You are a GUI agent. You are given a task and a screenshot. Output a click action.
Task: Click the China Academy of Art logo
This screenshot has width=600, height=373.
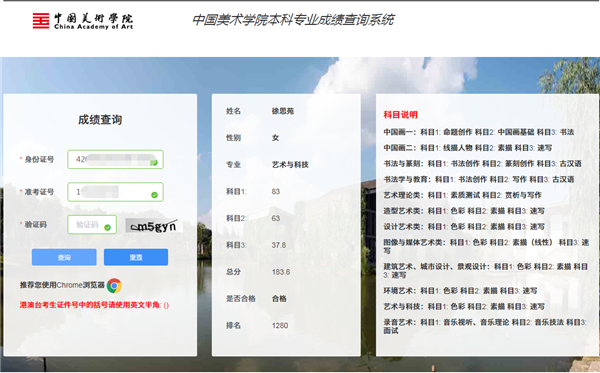click(83, 21)
